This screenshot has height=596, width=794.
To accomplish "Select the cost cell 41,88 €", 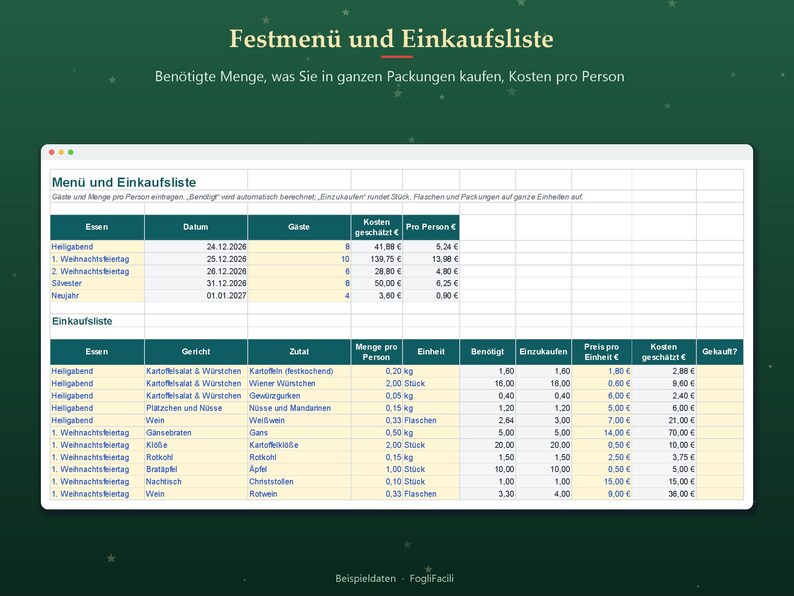I will (x=377, y=247).
